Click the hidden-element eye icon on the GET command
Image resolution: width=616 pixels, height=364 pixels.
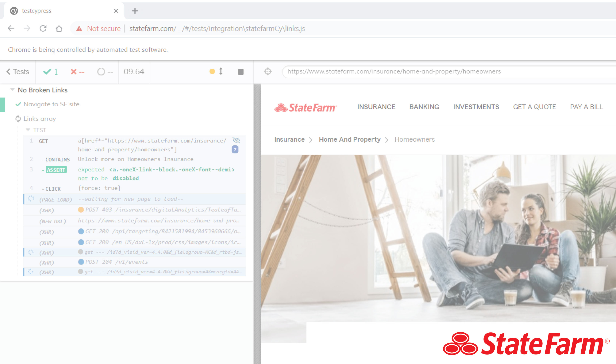tap(236, 140)
